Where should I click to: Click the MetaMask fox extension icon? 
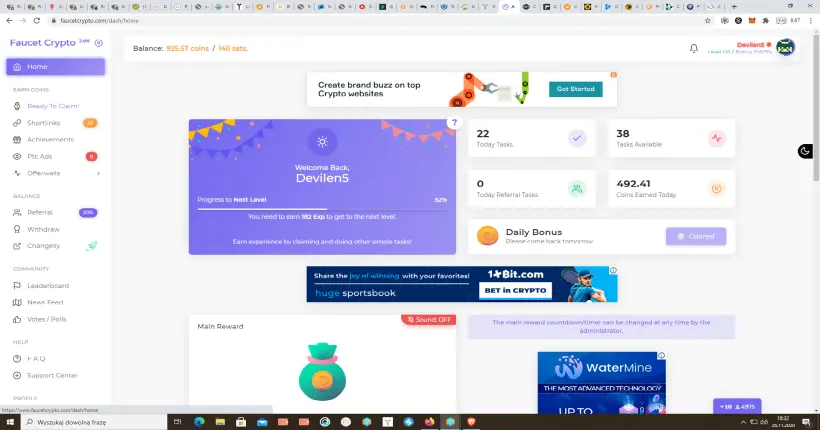[x=752, y=20]
